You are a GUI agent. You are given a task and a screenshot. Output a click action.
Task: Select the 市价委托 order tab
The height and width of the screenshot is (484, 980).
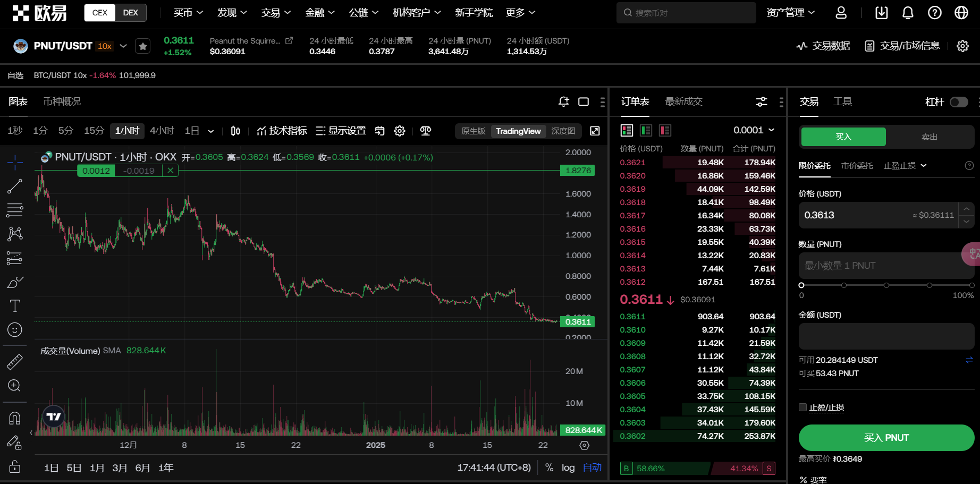coord(857,166)
